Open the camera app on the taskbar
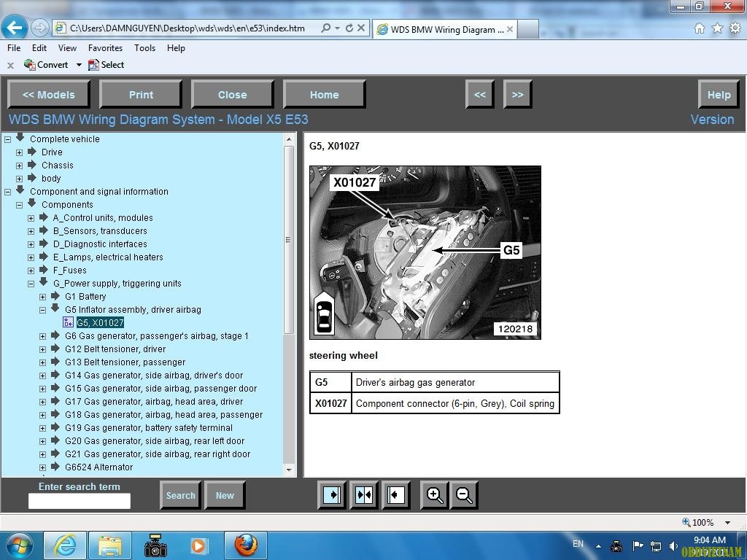Screen dimensions: 747x560 click(156, 545)
